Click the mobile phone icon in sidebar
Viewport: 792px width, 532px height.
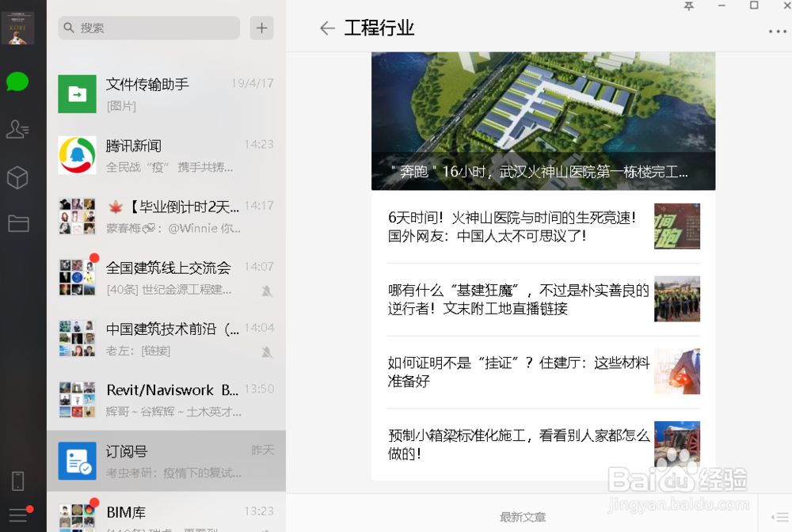pos(17,481)
